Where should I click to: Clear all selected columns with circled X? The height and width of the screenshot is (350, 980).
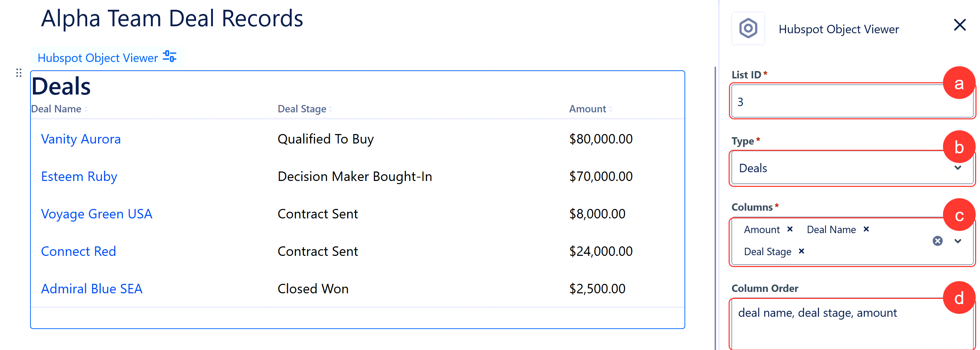[x=937, y=241]
